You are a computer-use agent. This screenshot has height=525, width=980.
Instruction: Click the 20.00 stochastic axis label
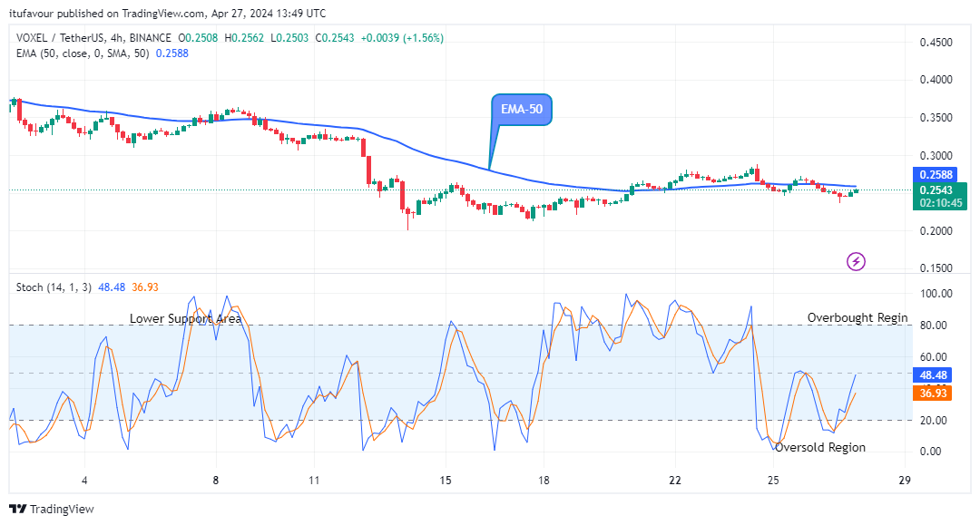tap(934, 420)
